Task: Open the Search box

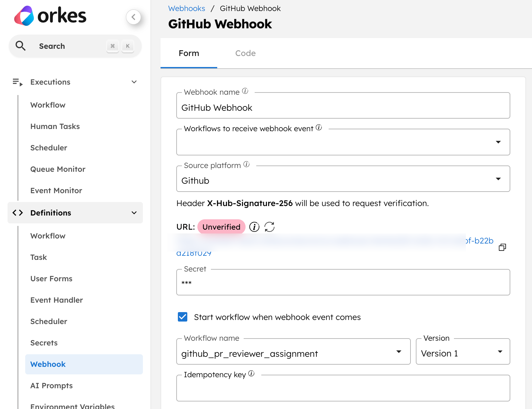Action: click(x=75, y=46)
